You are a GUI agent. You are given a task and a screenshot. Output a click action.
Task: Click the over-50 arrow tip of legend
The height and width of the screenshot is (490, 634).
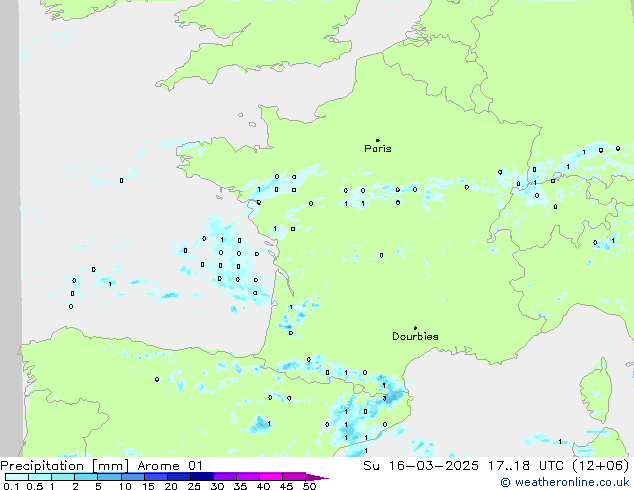(317, 477)
